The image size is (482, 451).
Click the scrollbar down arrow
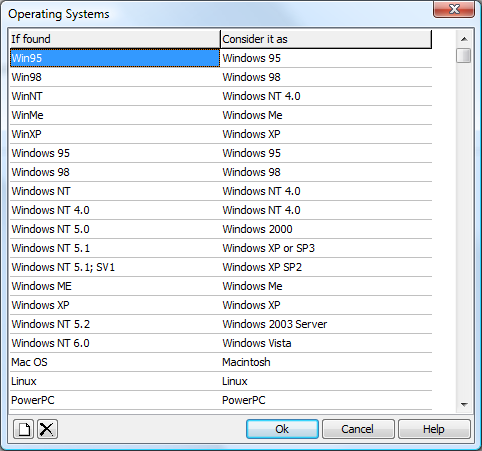point(464,404)
